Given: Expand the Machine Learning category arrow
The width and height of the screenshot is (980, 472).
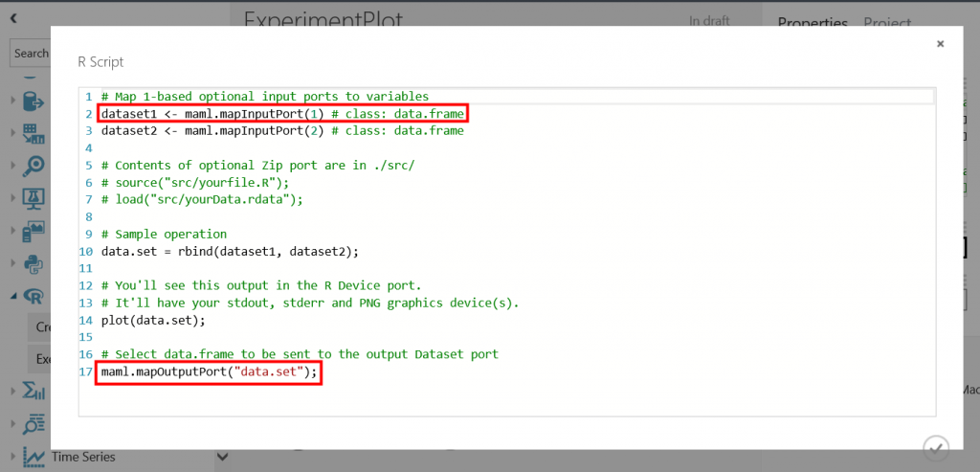Looking at the screenshot, I should point(13,198).
